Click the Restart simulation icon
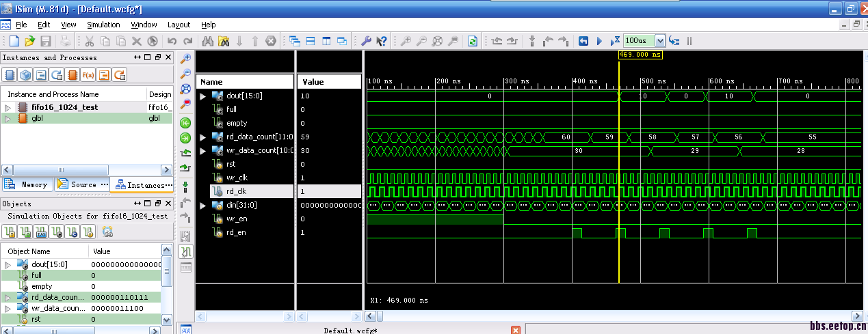 pyautogui.click(x=583, y=41)
